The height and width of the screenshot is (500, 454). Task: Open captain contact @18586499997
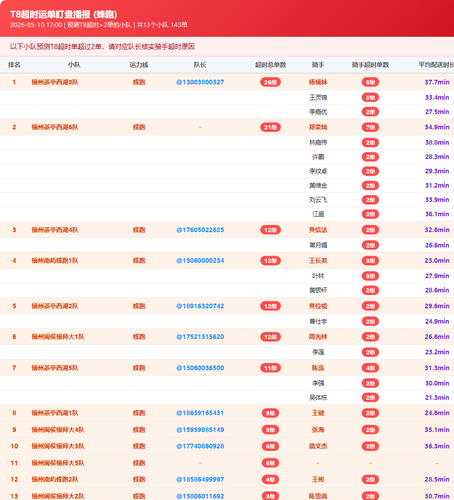pyautogui.click(x=200, y=479)
